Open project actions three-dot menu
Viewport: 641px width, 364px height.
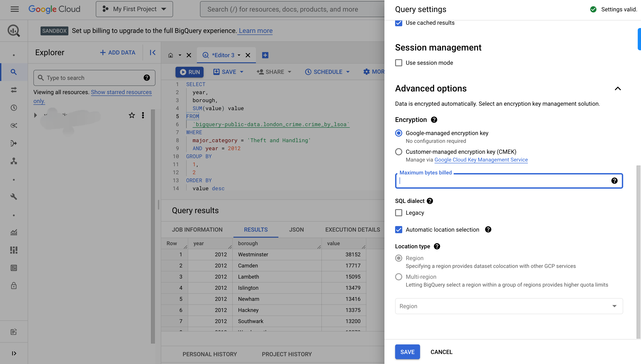click(143, 115)
